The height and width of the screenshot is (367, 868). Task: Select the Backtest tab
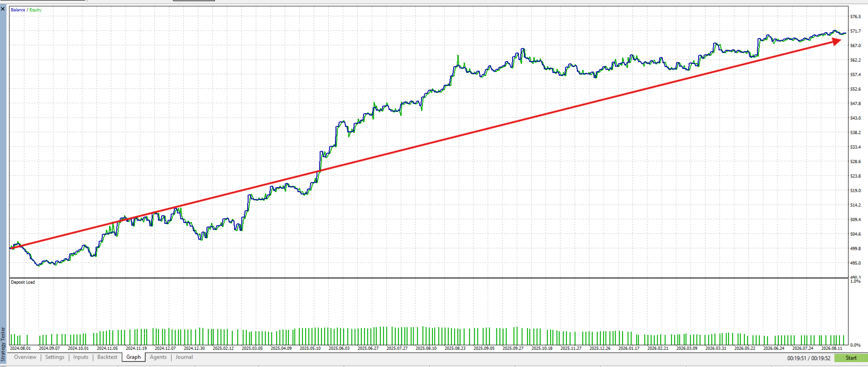[x=107, y=357]
